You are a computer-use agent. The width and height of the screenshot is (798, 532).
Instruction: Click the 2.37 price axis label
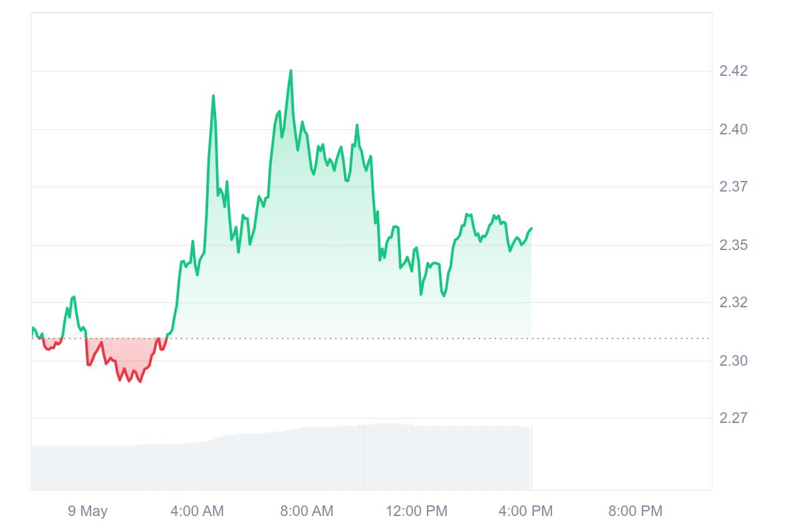point(733,187)
